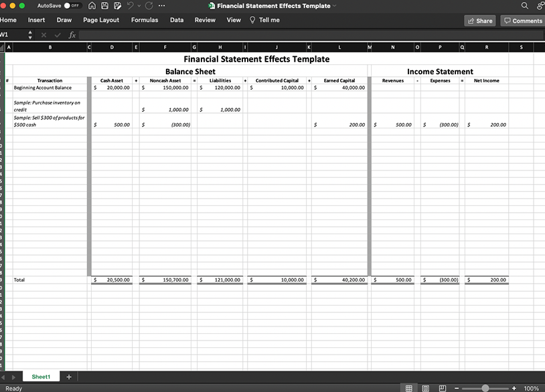
Task: Select the 'Sample: Sell $300 of products' cell
Action: point(50,121)
